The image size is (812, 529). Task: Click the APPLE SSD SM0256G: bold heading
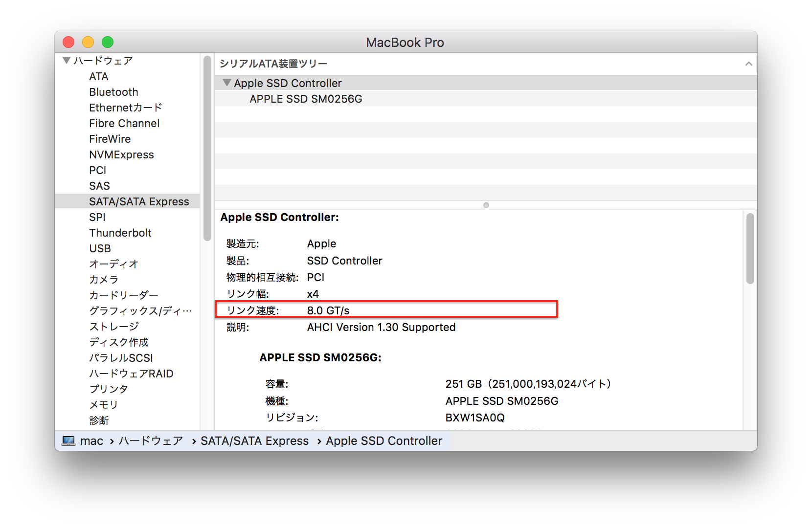pyautogui.click(x=320, y=357)
